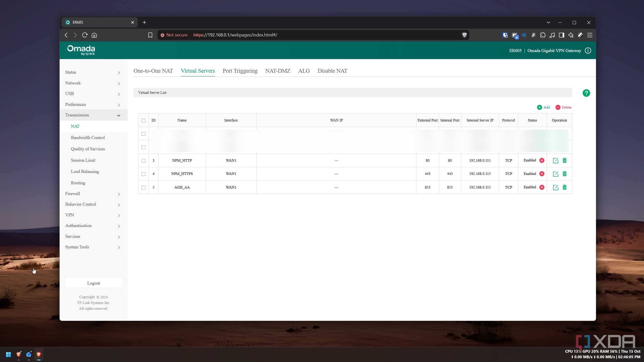
Task: Expand the VPN sidebar section
Action: coord(93,215)
